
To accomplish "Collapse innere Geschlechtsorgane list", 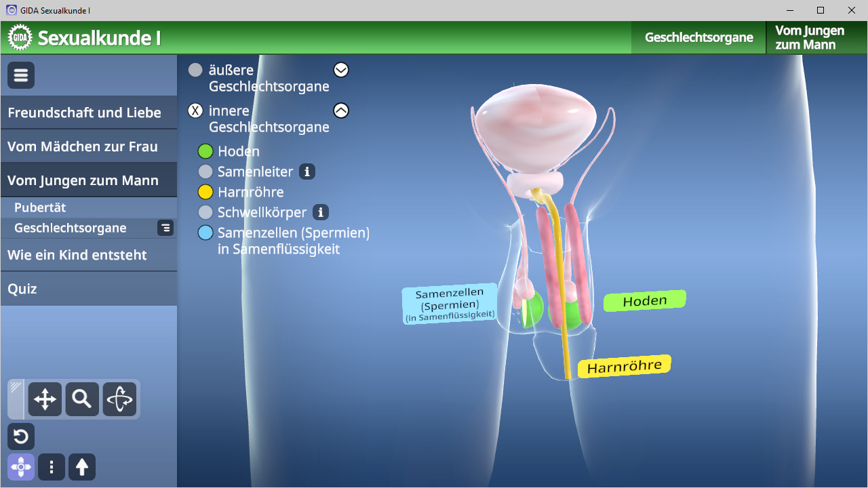I will 341,110.
